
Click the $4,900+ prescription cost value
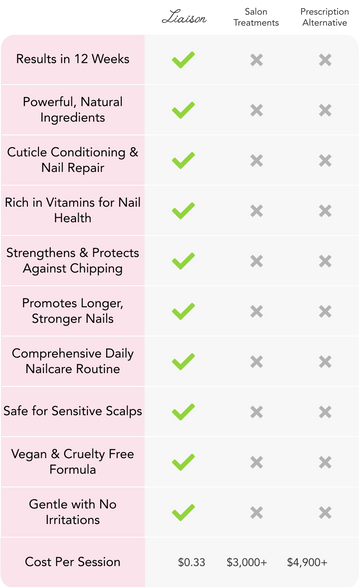coord(307,562)
